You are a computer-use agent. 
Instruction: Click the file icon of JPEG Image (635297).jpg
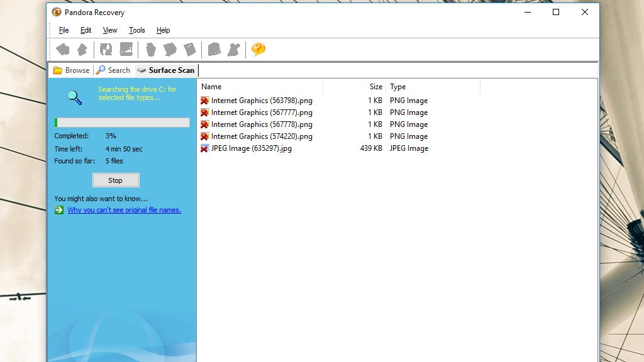coord(204,148)
